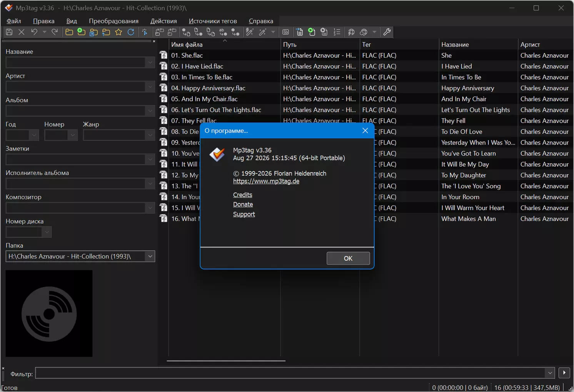Viewport: 574px width, 392px height.
Task: Open favorite directories star icon
Action: (118, 32)
